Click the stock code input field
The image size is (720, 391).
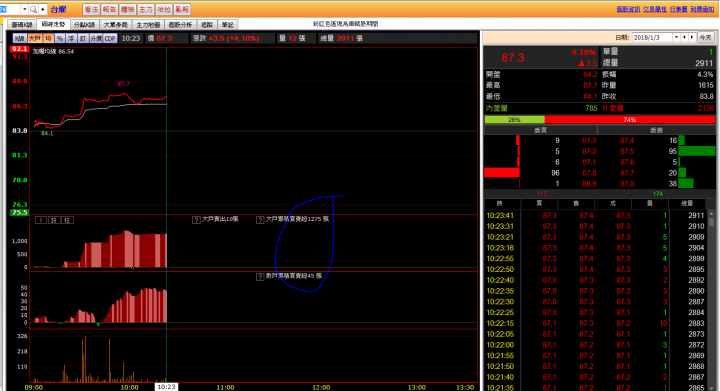tap(10, 9)
